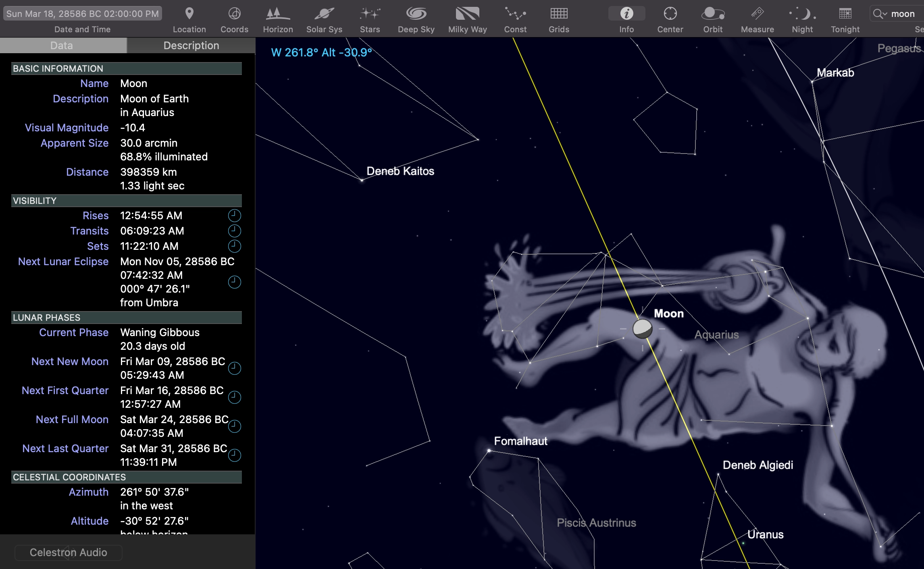
Task: Click the Fomalhaut star label
Action: 520,441
